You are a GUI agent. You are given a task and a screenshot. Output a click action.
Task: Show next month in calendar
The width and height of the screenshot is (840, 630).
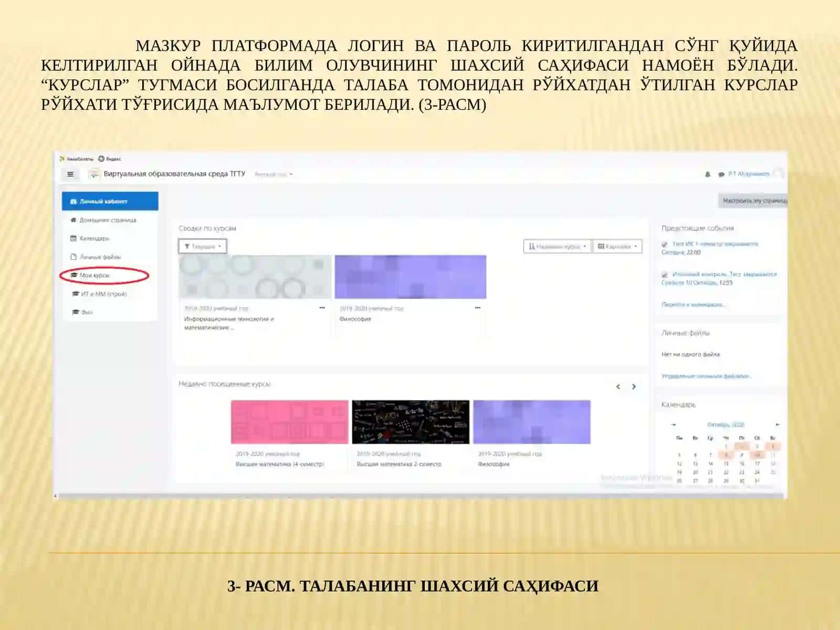click(x=778, y=424)
